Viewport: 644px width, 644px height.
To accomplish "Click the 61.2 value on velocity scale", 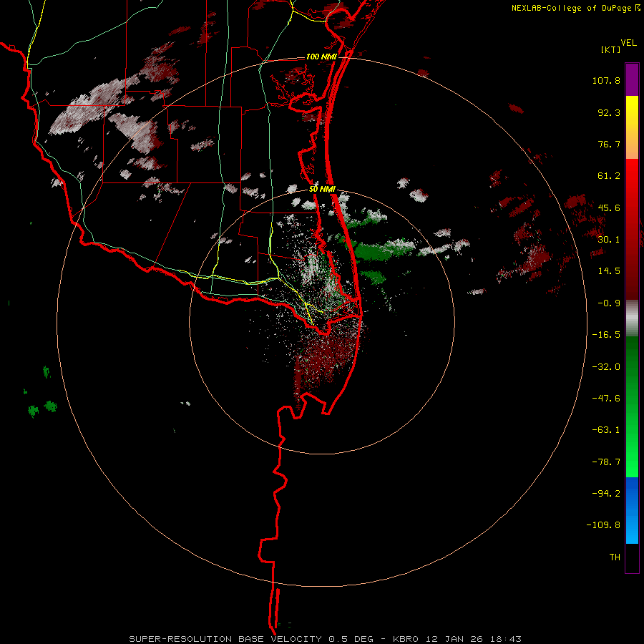I will 609,176.
